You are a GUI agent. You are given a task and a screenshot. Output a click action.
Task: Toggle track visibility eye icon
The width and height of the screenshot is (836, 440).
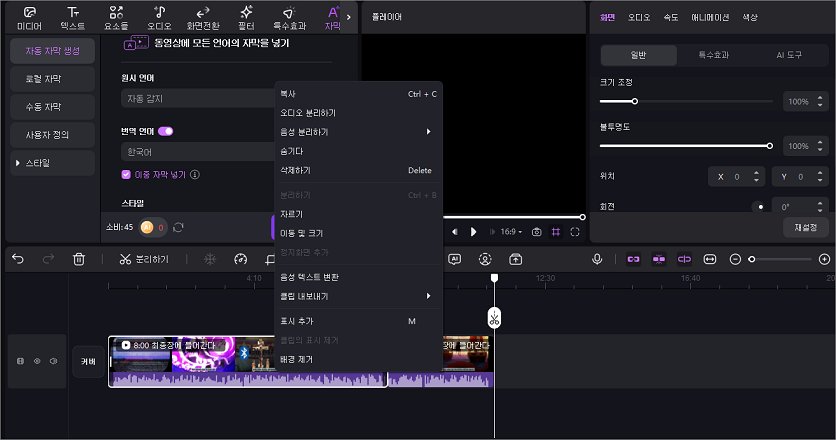pos(37,361)
